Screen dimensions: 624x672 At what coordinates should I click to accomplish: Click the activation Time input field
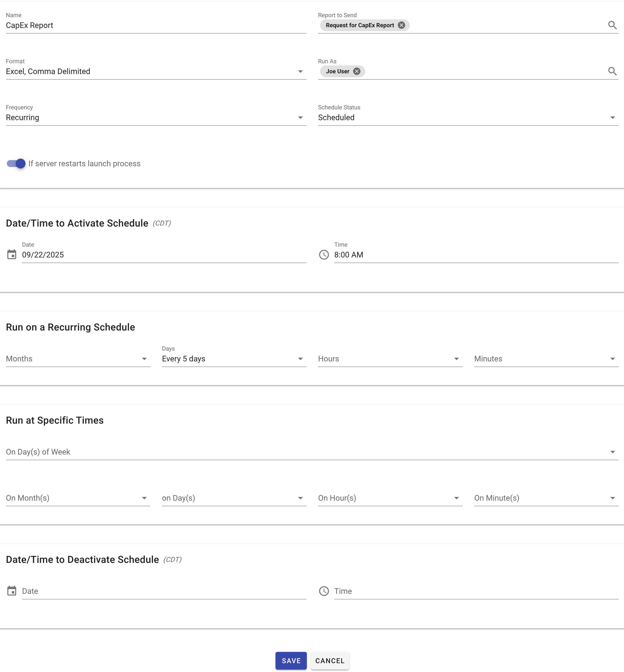point(476,255)
